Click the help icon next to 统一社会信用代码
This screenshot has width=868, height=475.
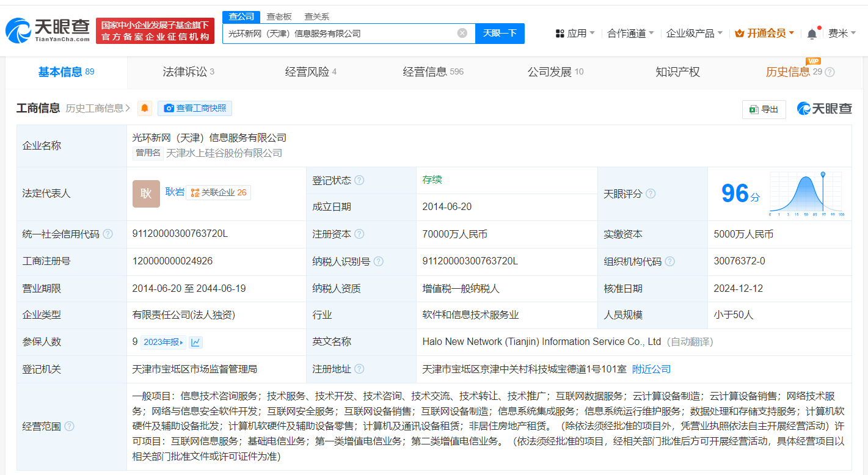pos(108,234)
